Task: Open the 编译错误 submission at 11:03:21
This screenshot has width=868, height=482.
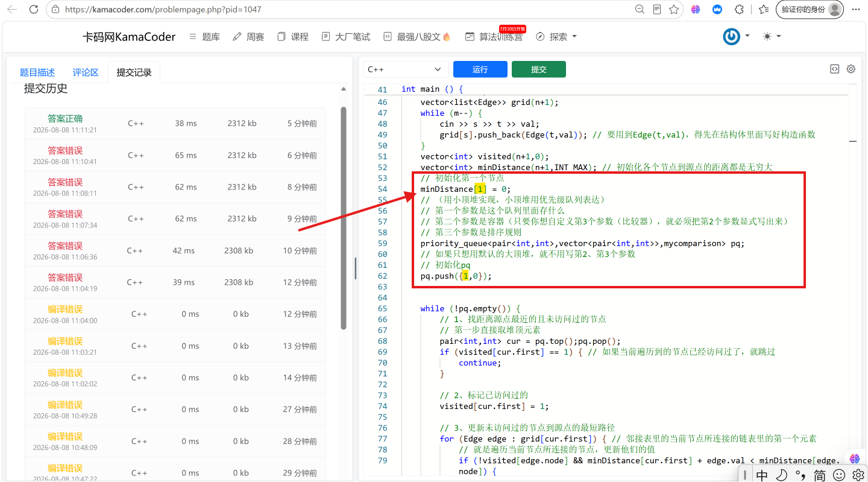Action: [175, 346]
